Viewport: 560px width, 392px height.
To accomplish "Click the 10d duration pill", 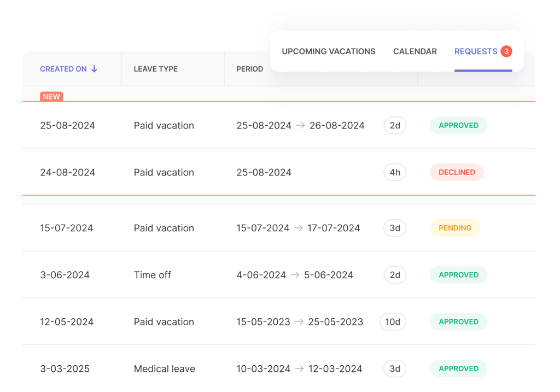I will coord(393,322).
